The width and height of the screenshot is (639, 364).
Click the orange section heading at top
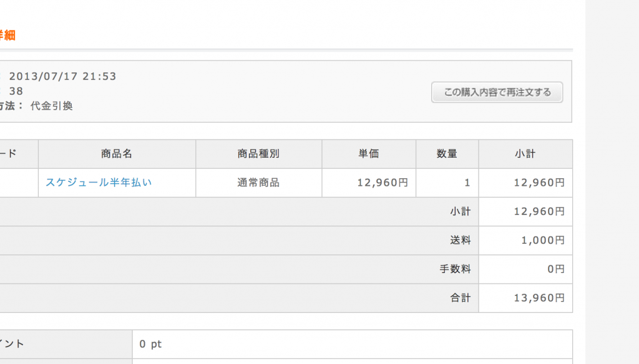tap(6, 36)
